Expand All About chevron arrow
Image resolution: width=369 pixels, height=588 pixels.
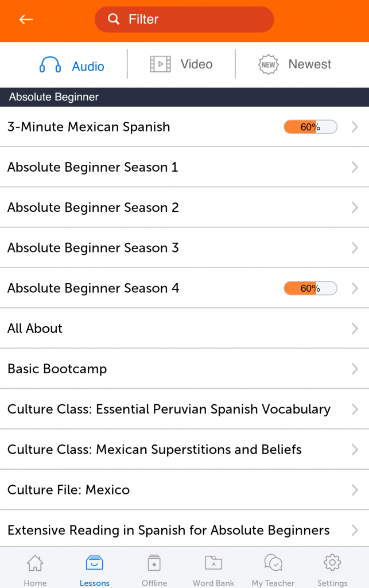(x=355, y=328)
